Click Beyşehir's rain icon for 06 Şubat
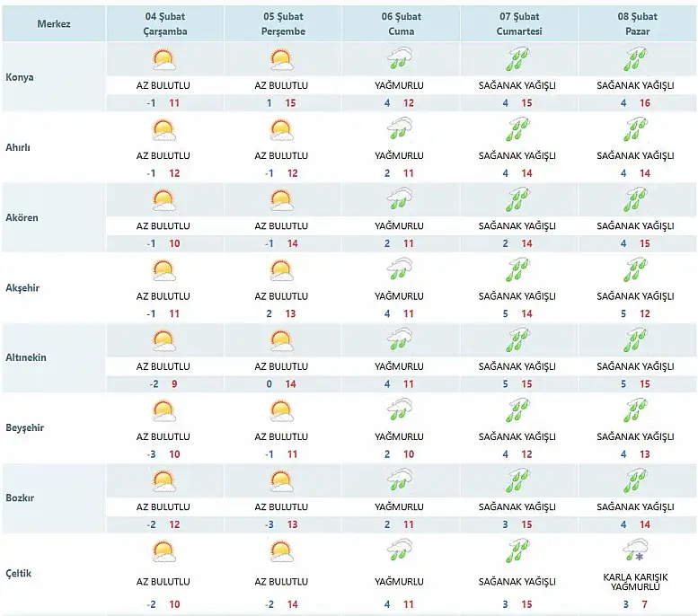698x616 pixels. [x=399, y=410]
